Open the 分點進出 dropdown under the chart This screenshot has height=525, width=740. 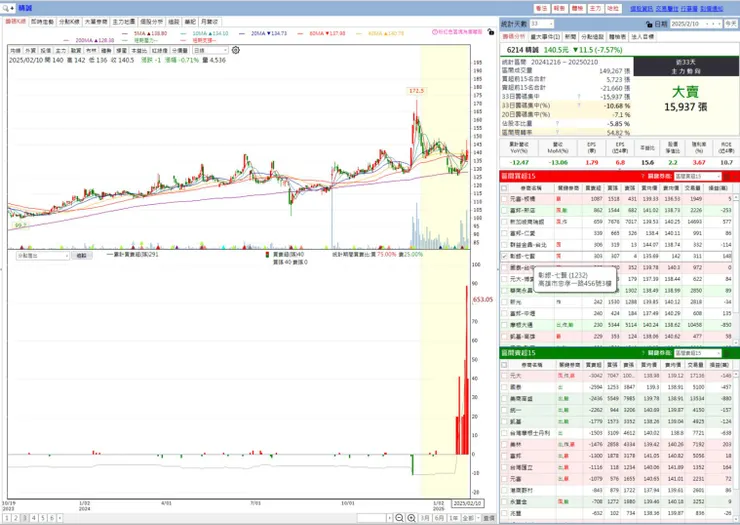[x=43, y=255]
